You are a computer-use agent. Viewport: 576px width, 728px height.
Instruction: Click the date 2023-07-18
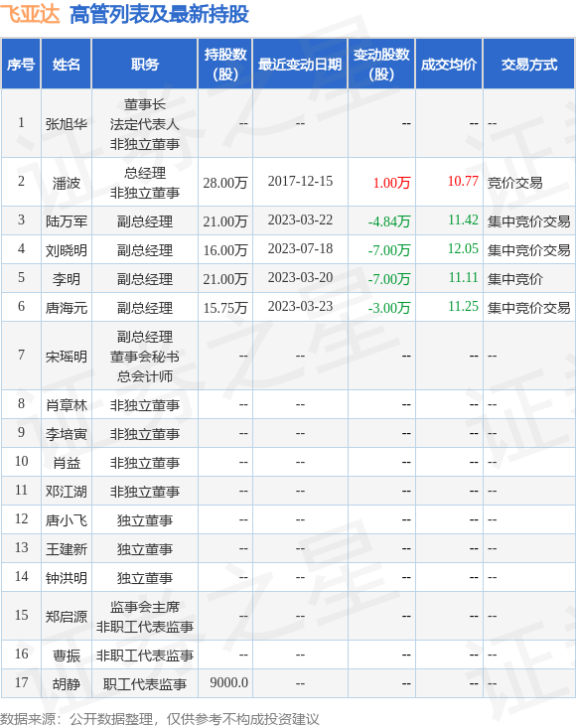[300, 249]
